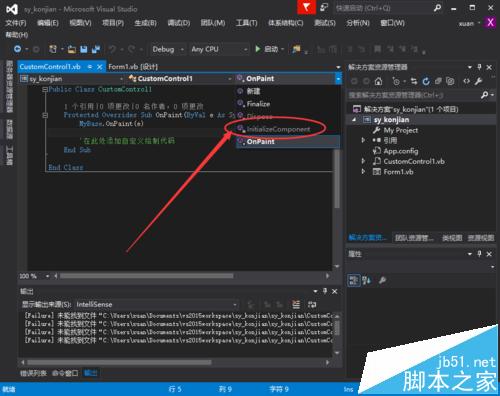The width and height of the screenshot is (500, 396).
Task: Click the save all icon
Action: [x=96, y=50]
